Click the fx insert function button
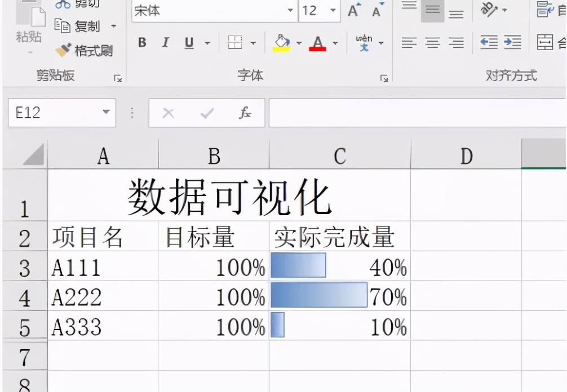The height and width of the screenshot is (392, 567). point(246,112)
